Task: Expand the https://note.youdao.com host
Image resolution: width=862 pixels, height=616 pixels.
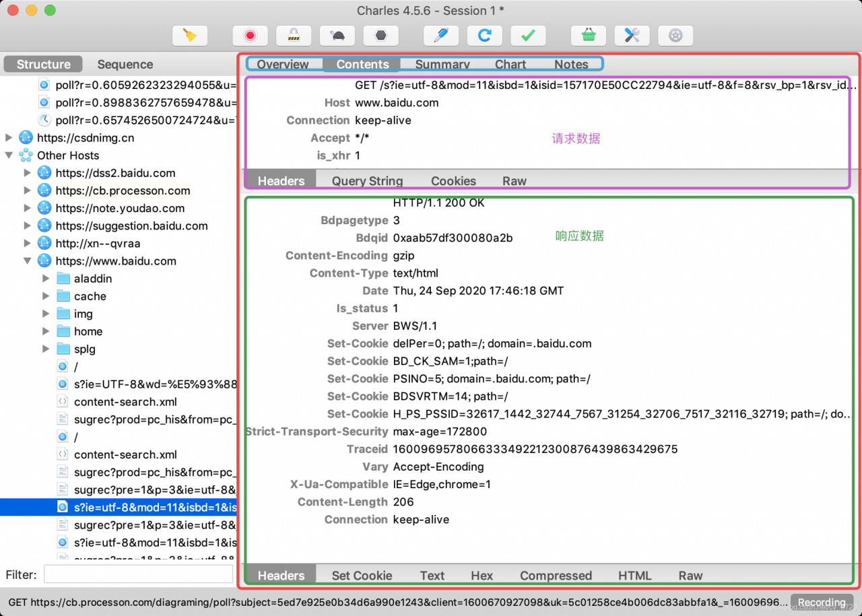Action: pyautogui.click(x=28, y=208)
